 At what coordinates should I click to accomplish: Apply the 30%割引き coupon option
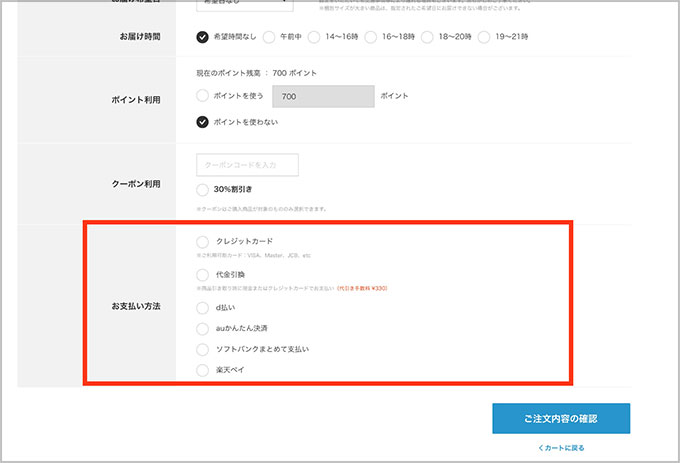(203, 189)
